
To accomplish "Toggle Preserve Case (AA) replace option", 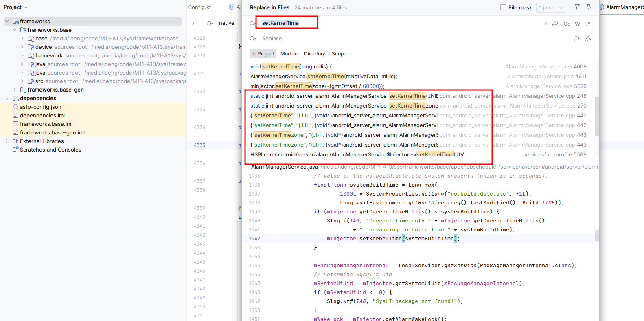I will [588, 39].
